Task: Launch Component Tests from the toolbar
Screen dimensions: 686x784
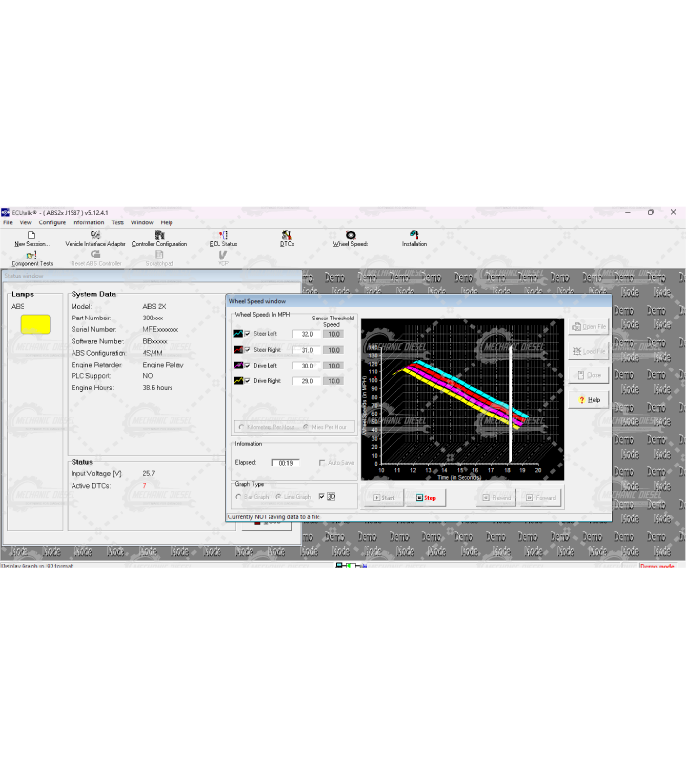Action: pos(31,258)
